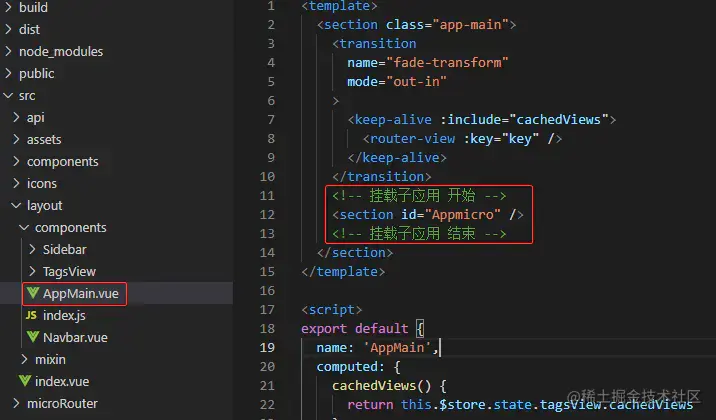Click the cachedViews() method name
The image size is (716, 420).
click(x=381, y=386)
